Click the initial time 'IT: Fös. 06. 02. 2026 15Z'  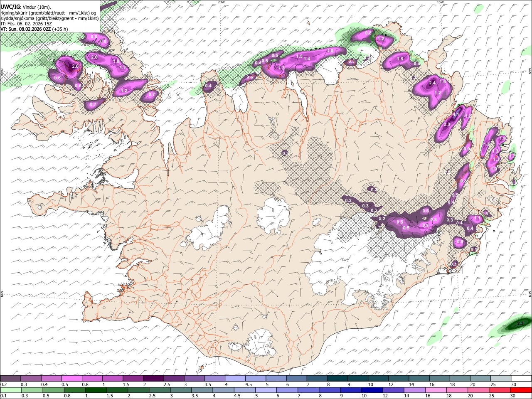point(26,24)
